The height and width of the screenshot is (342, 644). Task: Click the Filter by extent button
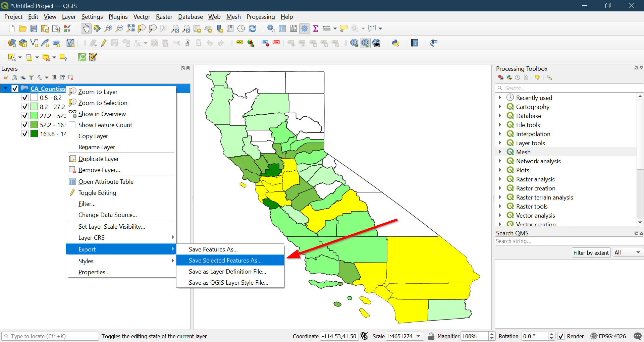(x=591, y=252)
